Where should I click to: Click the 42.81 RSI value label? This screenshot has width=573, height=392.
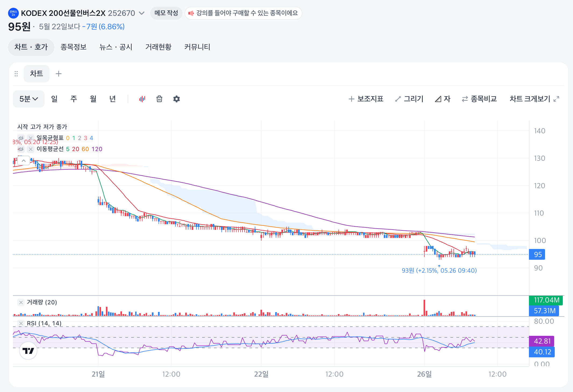click(542, 341)
